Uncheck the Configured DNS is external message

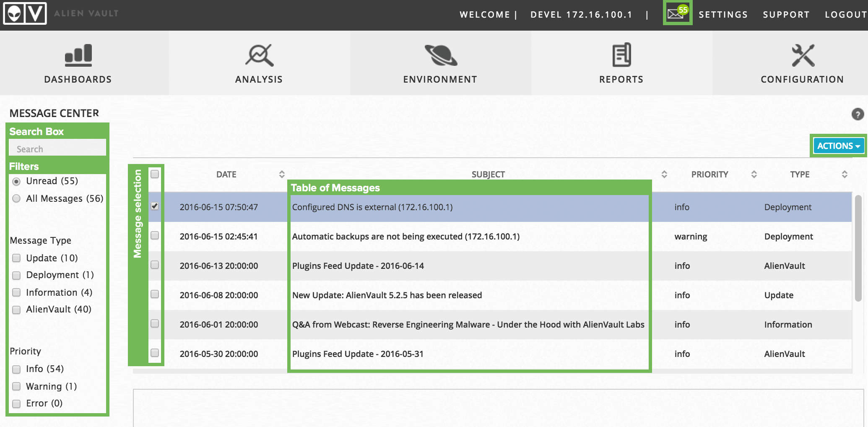[x=155, y=206]
